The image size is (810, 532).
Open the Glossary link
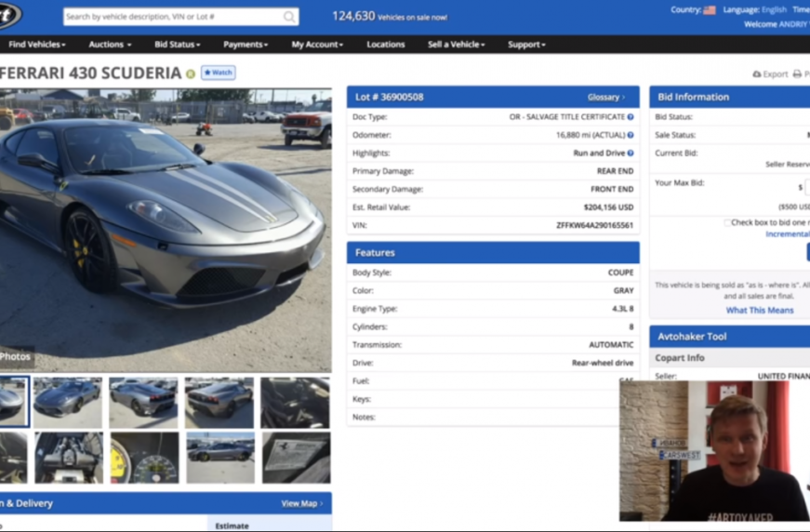[605, 97]
